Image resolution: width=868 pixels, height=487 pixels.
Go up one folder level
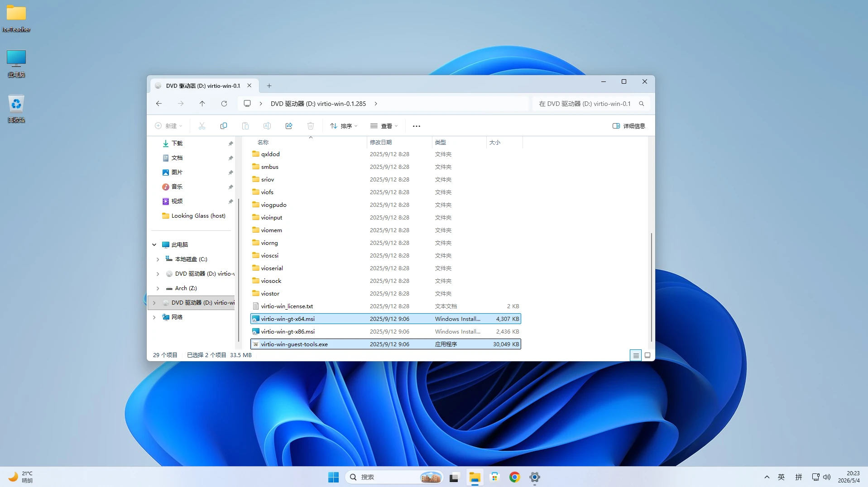click(202, 104)
